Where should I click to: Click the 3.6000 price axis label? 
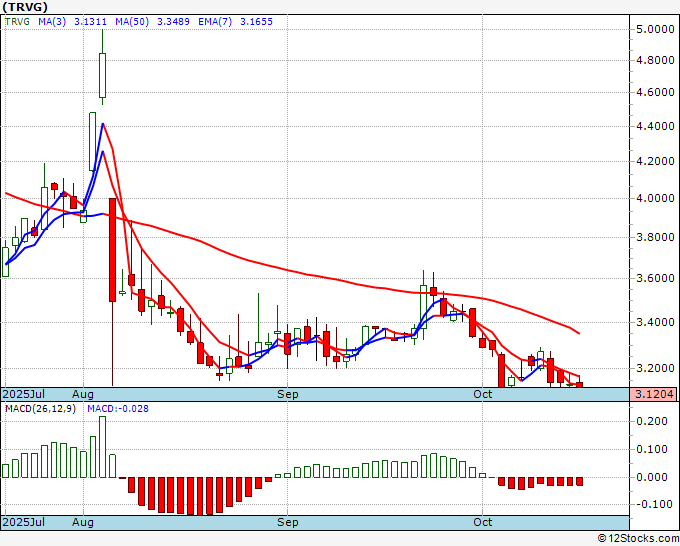point(655,278)
